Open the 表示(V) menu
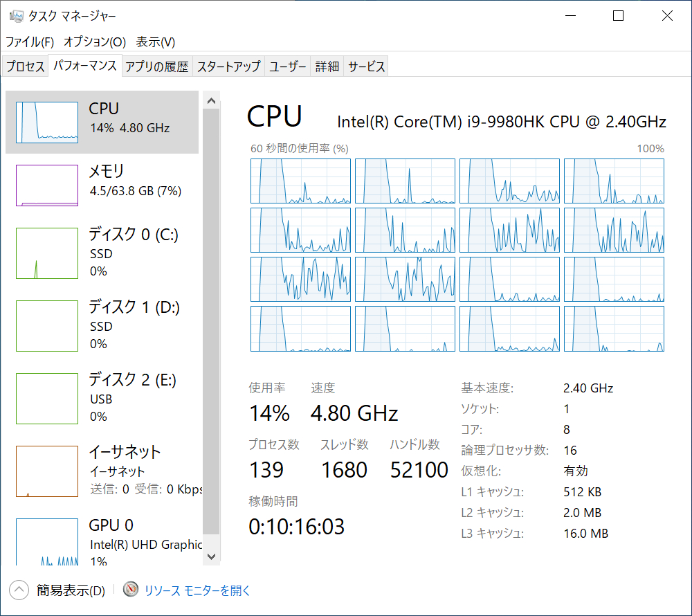692x616 pixels. 156,42
